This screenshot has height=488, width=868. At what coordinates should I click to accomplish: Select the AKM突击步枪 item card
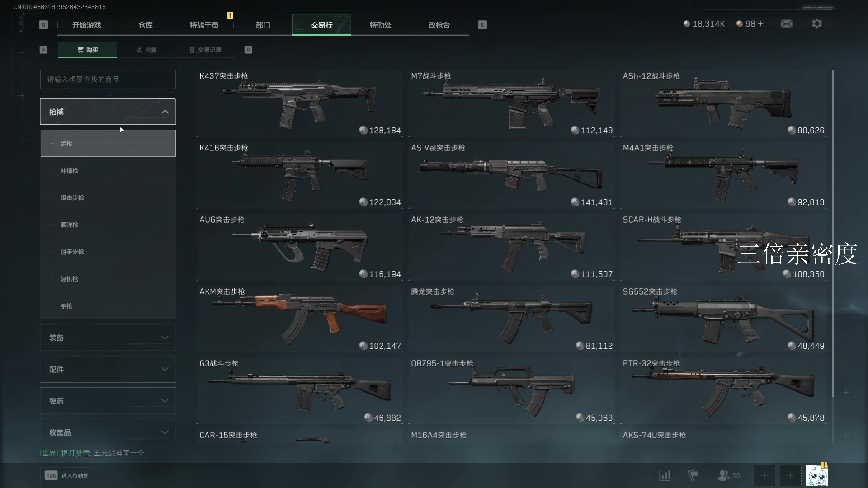click(300, 319)
